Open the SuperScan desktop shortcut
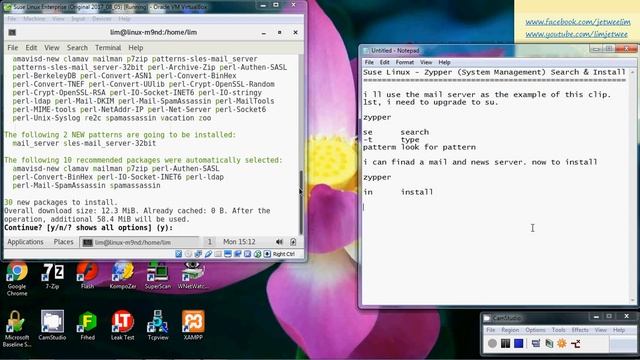Viewport: 640px width, 360px height. [158, 276]
